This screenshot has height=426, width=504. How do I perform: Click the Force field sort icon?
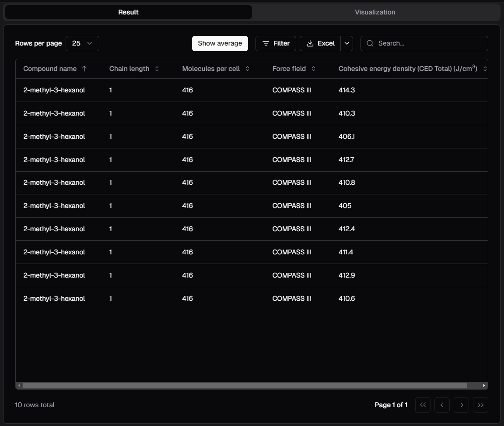[x=313, y=69]
